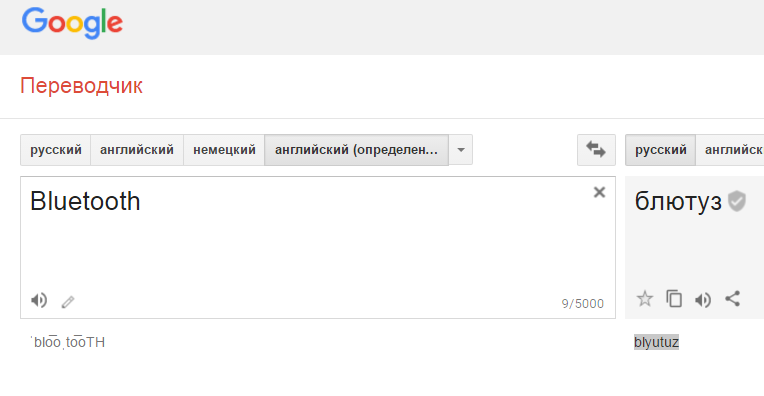Save translation with star icon
The width and height of the screenshot is (764, 396).
pos(645,299)
